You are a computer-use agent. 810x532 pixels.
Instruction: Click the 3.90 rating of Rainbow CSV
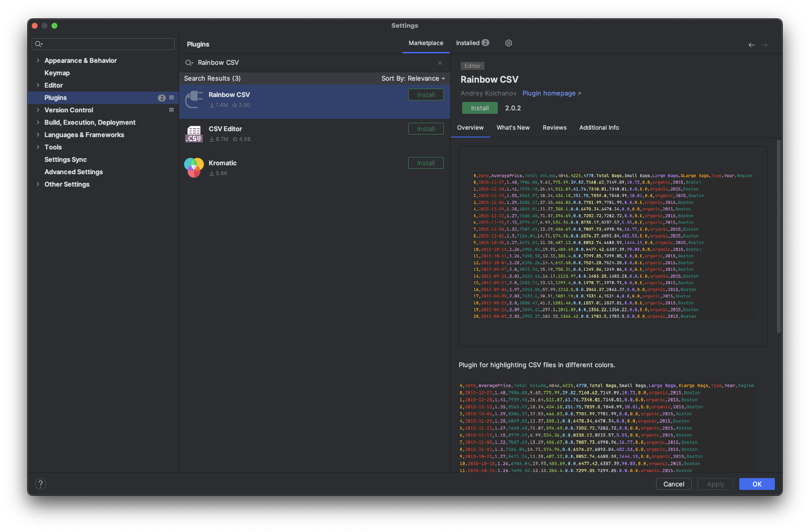241,105
